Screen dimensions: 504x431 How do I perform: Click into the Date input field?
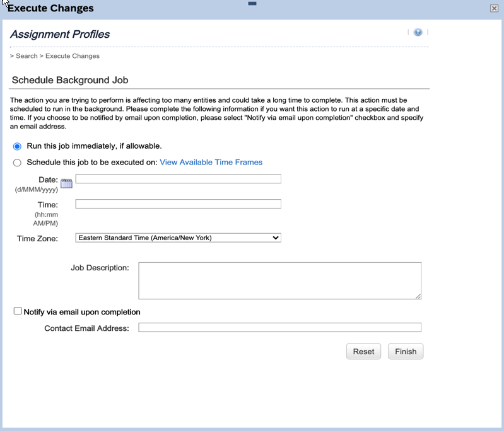tap(178, 180)
